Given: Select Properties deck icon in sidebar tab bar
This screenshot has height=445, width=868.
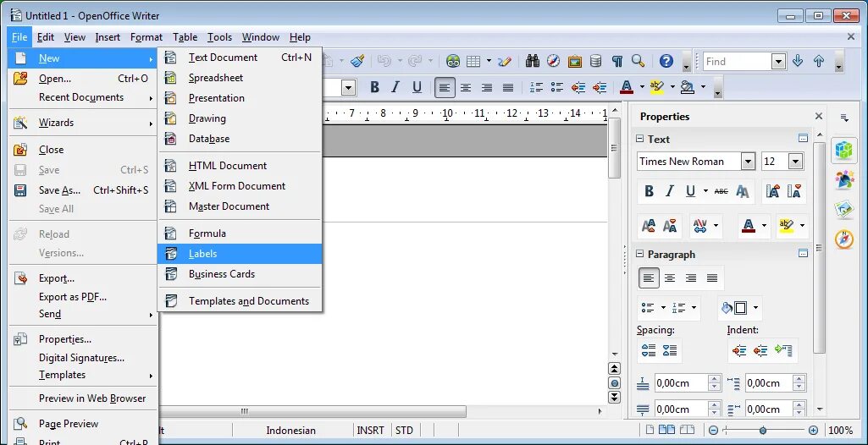Looking at the screenshot, I should [843, 150].
